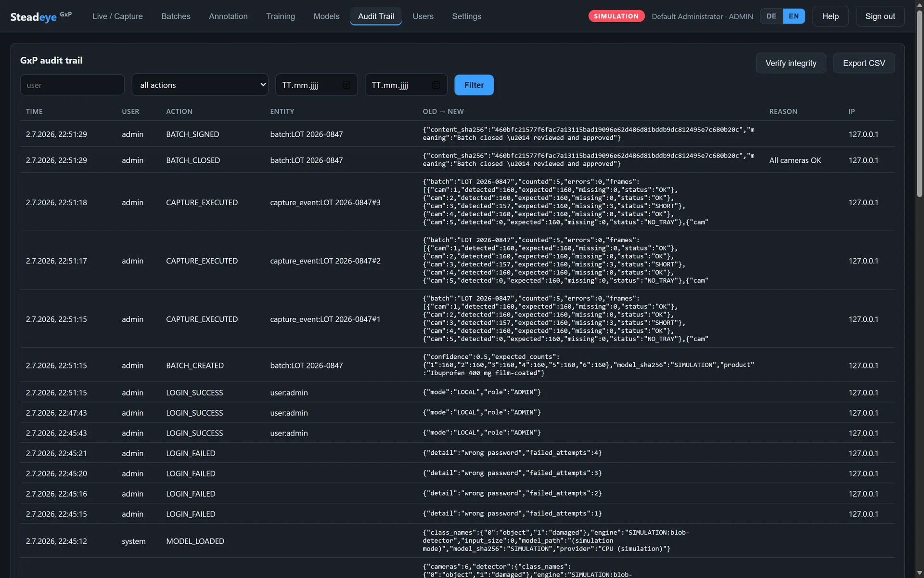Click the second TT.mm.jjjj date field

(406, 85)
